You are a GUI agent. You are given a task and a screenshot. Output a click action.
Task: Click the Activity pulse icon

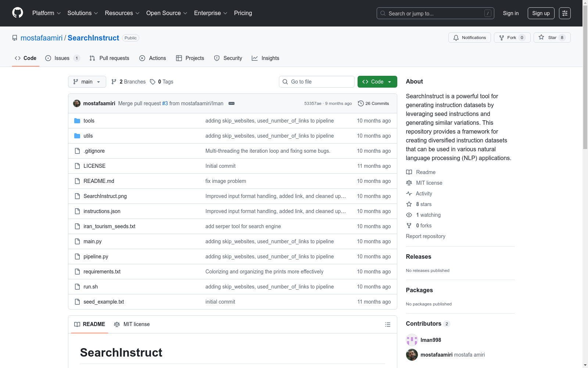click(x=409, y=194)
